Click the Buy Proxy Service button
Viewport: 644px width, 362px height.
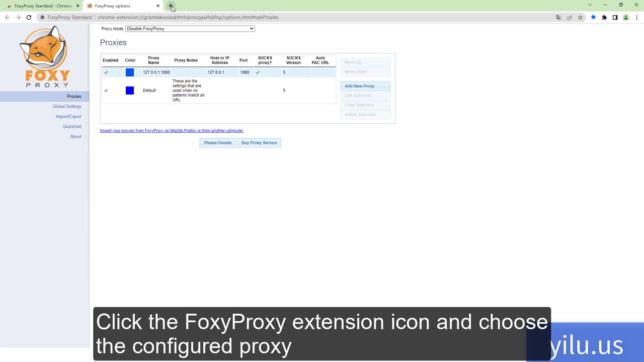pyautogui.click(x=259, y=143)
